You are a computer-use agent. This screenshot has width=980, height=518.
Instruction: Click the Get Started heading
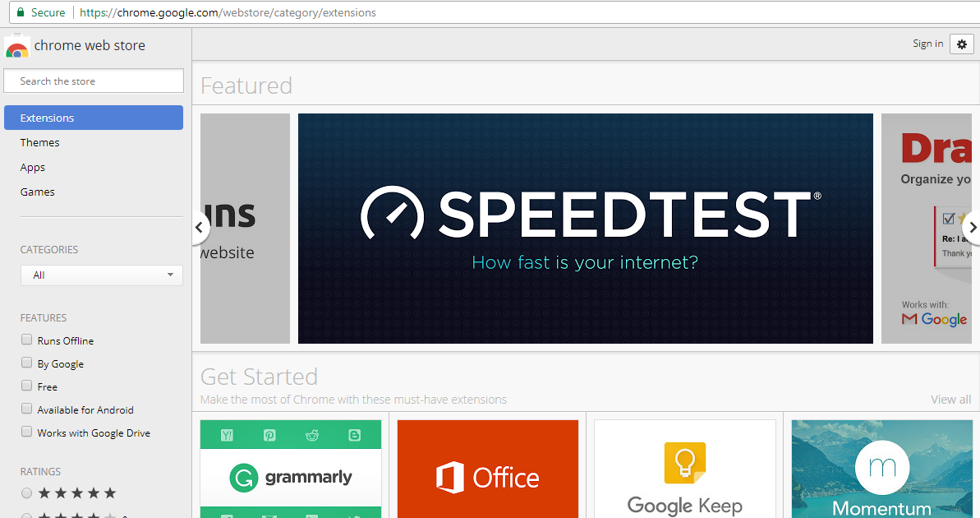point(259,377)
